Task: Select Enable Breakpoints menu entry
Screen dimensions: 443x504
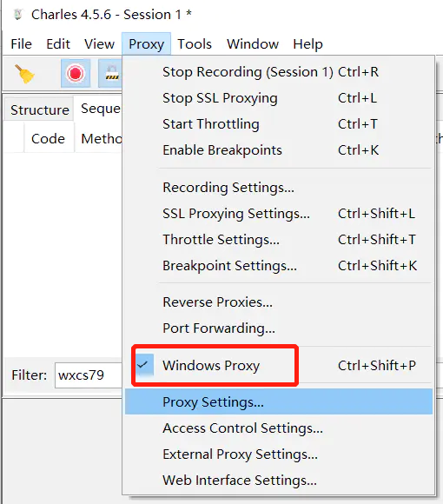Action: coord(279,150)
